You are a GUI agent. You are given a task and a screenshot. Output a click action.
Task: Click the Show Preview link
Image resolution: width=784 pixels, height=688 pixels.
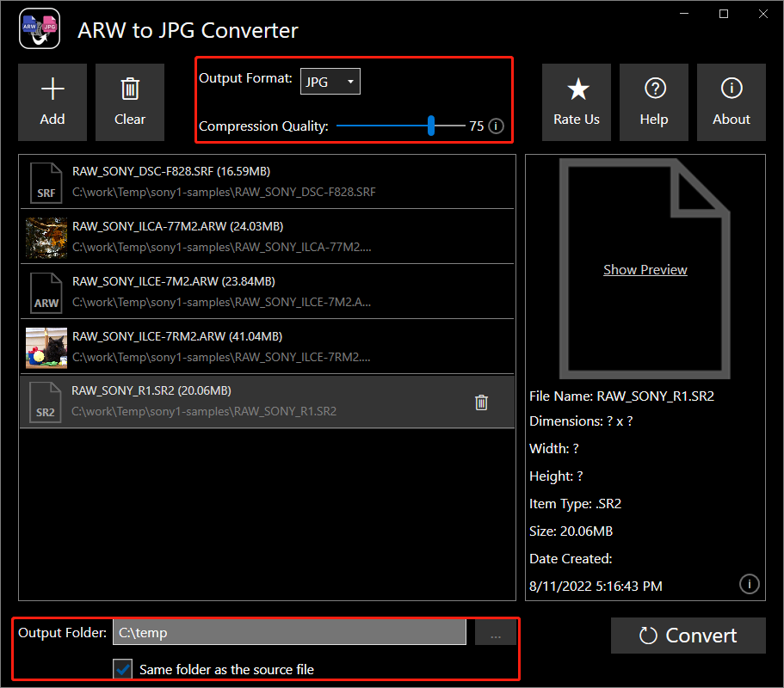pyautogui.click(x=645, y=270)
